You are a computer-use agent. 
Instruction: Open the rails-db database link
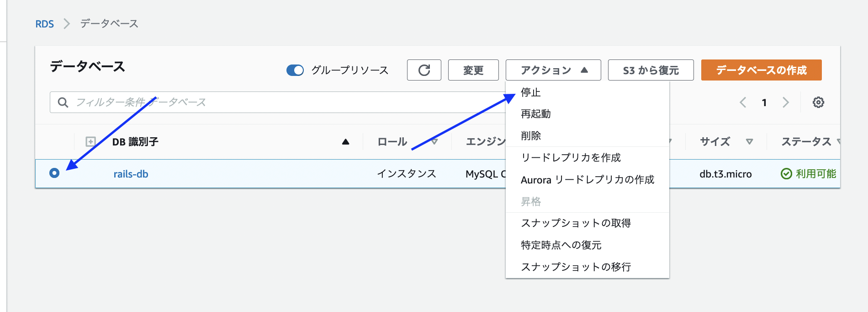(x=131, y=174)
